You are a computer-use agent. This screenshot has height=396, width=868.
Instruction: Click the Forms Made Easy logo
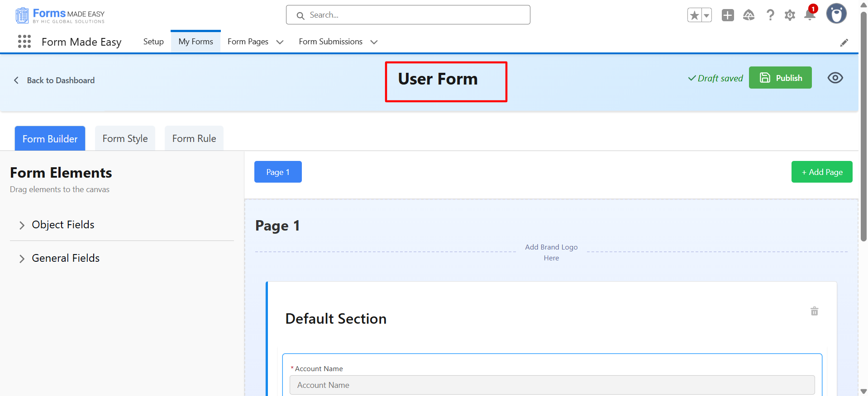tap(60, 15)
